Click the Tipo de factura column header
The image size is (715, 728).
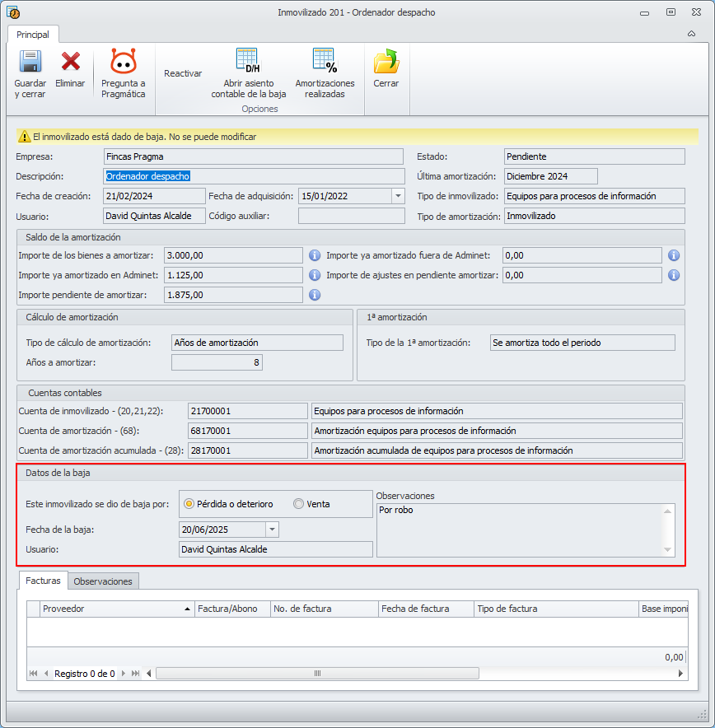557,609
